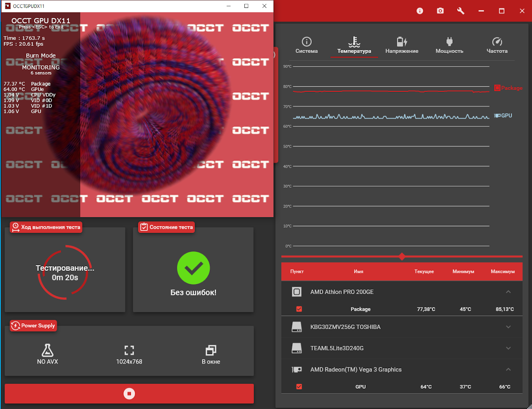The image size is (532, 409).
Task: Click the GPU maximum value 66°C
Action: [505, 387]
